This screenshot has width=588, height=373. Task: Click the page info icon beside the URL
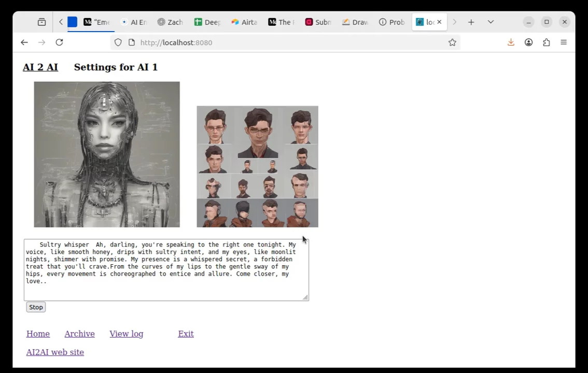(x=131, y=42)
